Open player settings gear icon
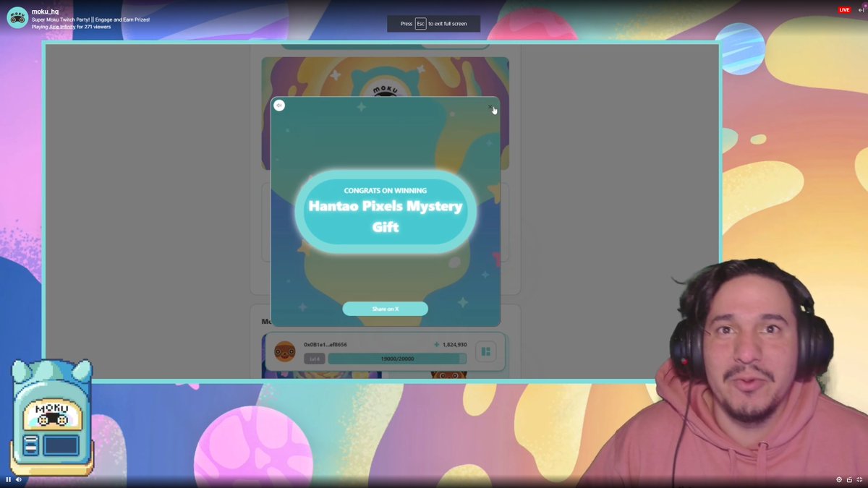This screenshot has height=488, width=868. [x=839, y=479]
